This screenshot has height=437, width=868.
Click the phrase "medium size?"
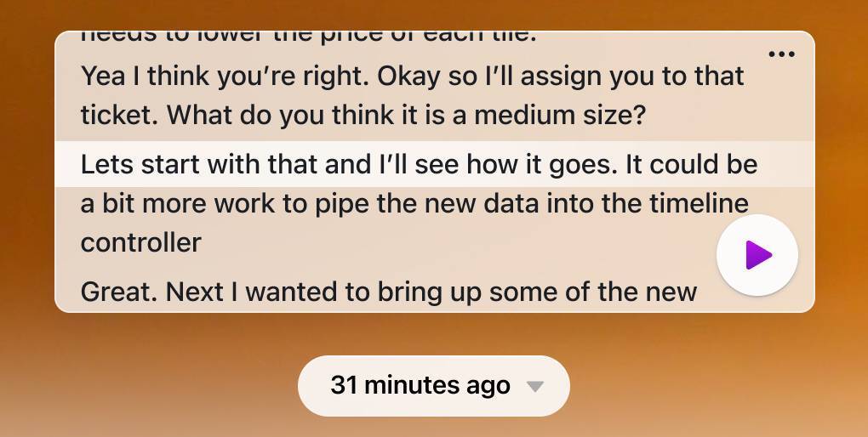[x=560, y=116]
